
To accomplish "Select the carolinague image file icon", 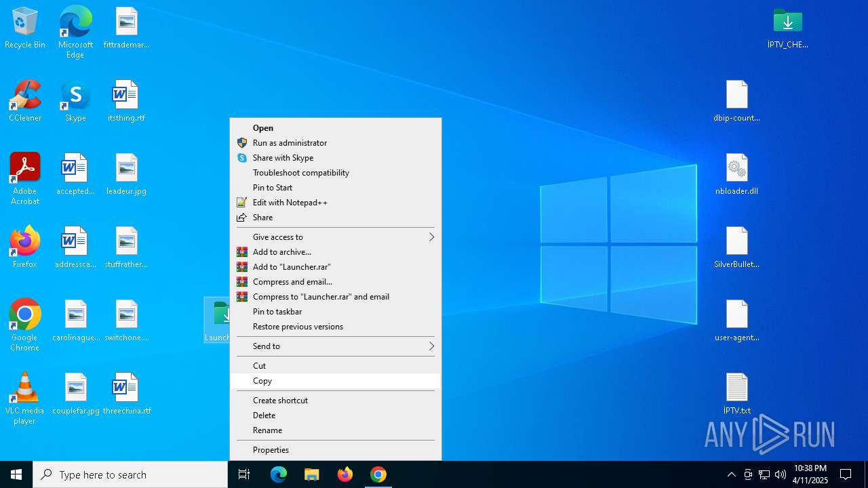I will pos(76,321).
